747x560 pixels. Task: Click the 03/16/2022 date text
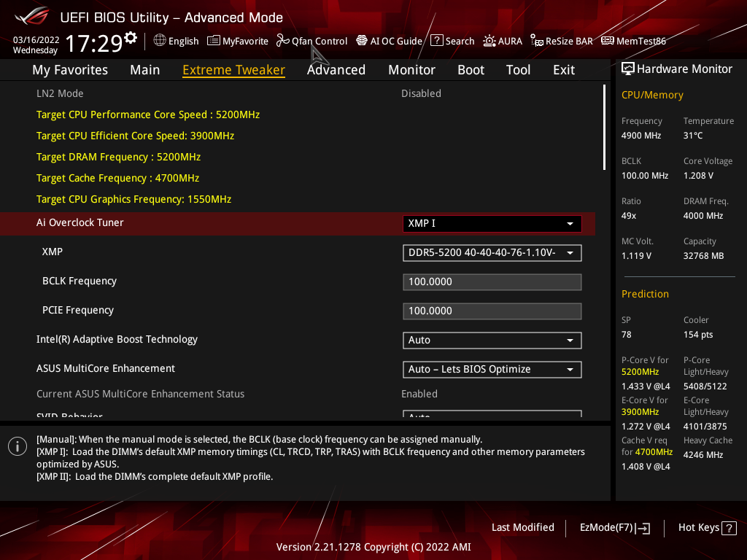pos(36,40)
